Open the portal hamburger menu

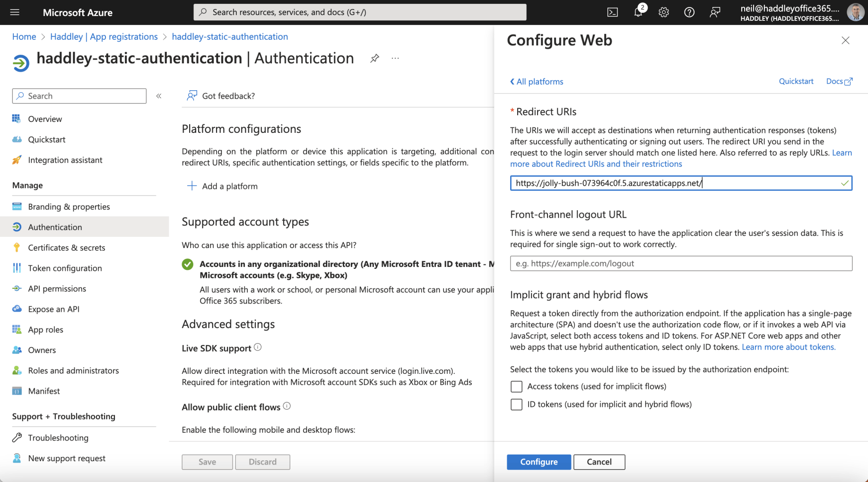point(15,12)
